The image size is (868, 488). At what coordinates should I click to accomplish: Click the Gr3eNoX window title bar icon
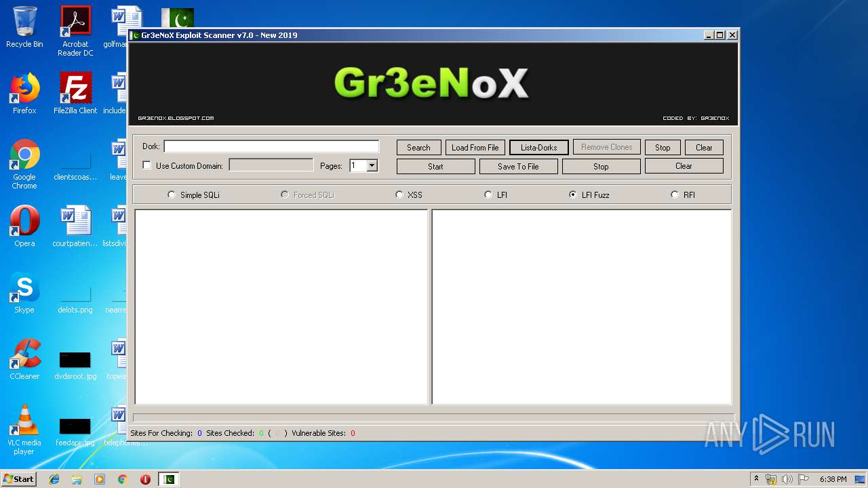[x=136, y=35]
